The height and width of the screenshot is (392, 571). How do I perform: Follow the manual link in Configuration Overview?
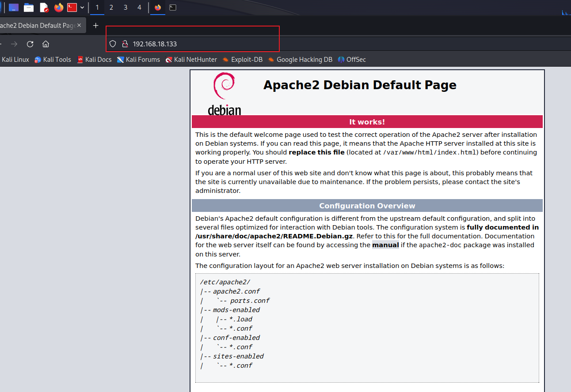pyautogui.click(x=385, y=245)
